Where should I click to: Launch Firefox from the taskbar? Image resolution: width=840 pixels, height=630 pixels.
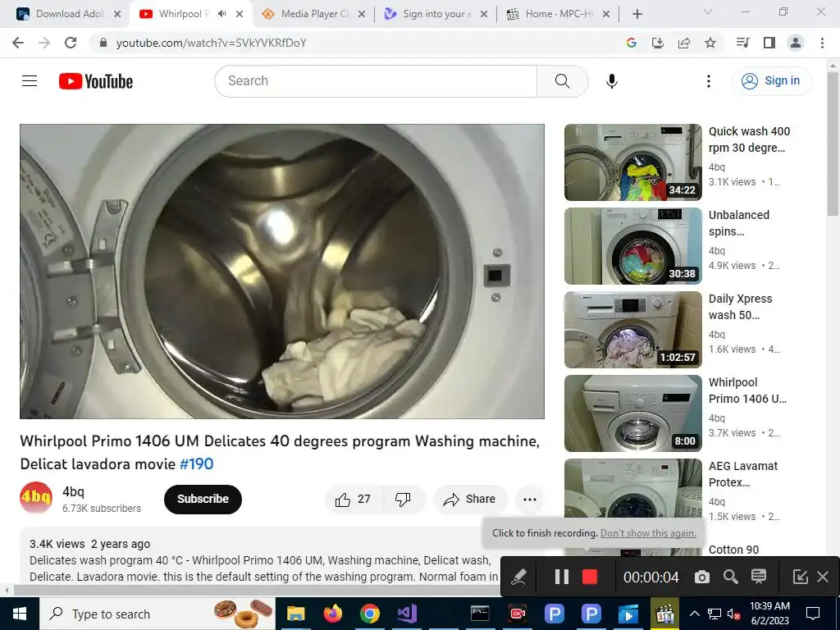point(333,614)
